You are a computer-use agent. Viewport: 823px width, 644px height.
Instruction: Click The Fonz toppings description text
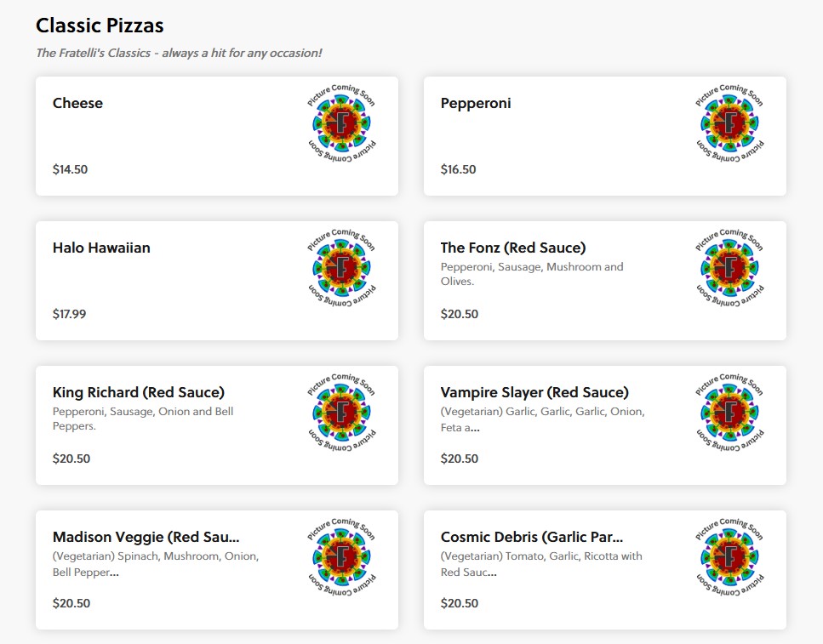tap(532, 274)
